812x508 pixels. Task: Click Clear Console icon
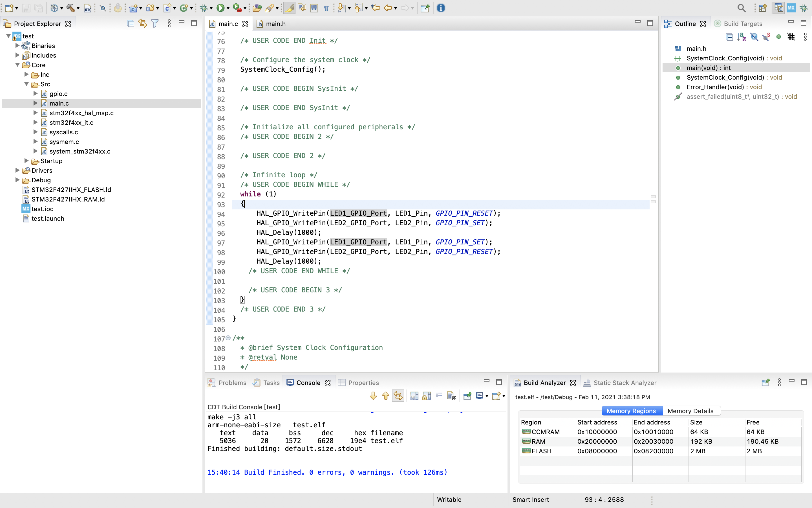[451, 396]
